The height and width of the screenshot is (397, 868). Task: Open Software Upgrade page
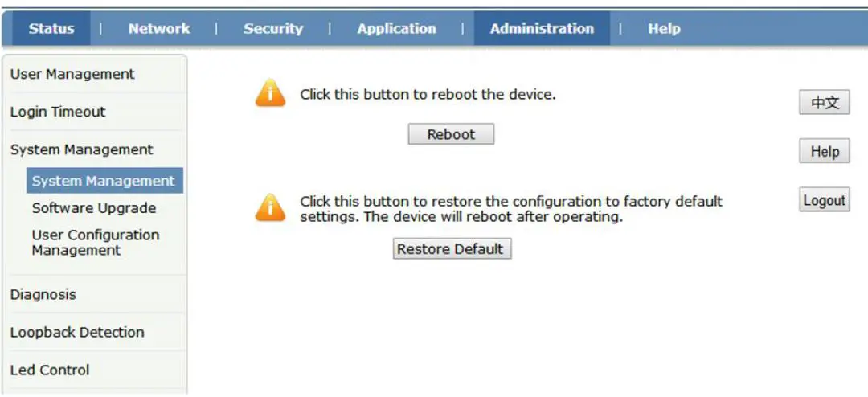coord(94,208)
